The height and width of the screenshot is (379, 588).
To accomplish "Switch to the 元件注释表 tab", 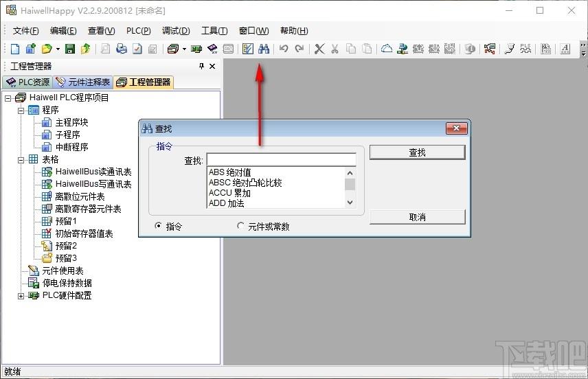I will click(83, 82).
